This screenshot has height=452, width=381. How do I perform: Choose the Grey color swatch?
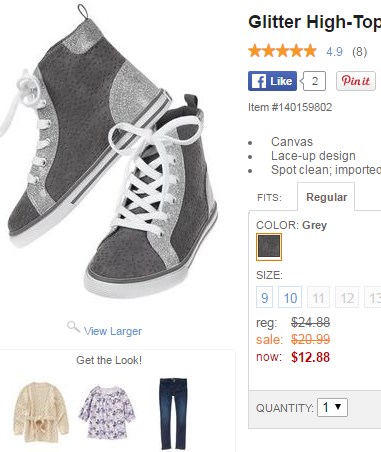[269, 247]
